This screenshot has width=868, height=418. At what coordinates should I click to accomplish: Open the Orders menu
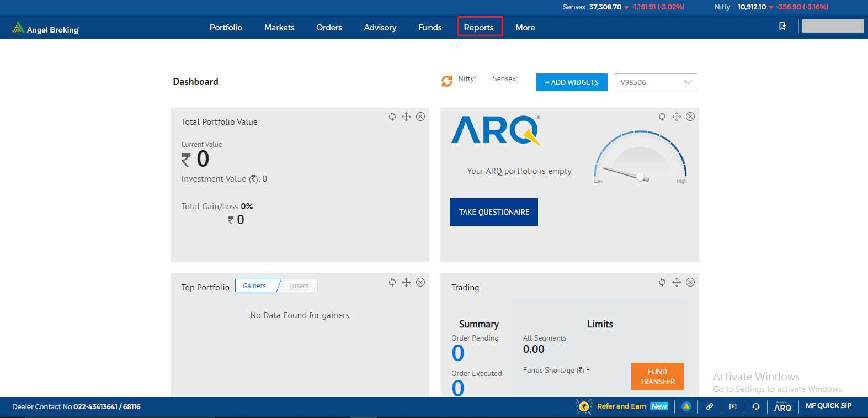click(329, 28)
